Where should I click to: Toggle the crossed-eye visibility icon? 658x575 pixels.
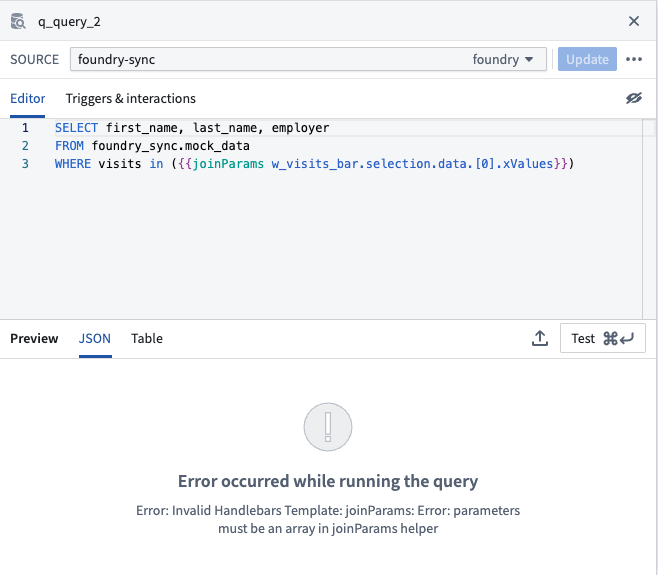[634, 98]
